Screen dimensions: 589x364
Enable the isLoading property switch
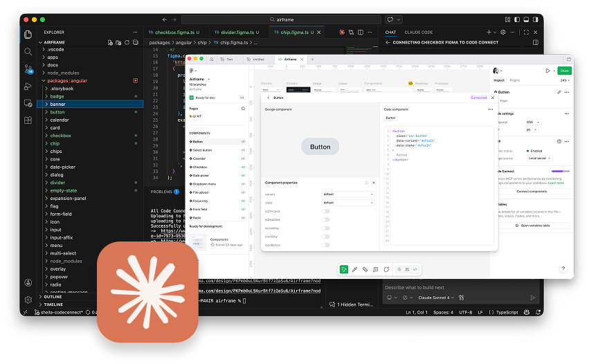325,237
